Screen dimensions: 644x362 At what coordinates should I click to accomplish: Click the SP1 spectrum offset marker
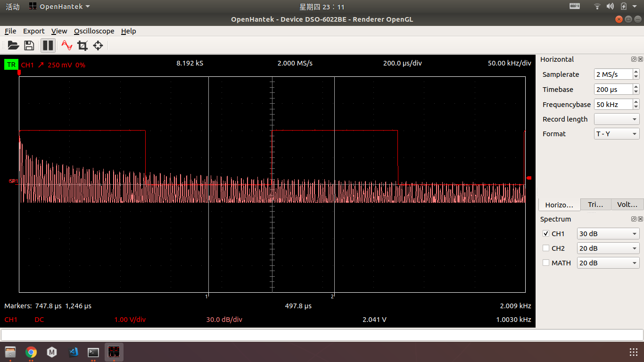(x=14, y=181)
